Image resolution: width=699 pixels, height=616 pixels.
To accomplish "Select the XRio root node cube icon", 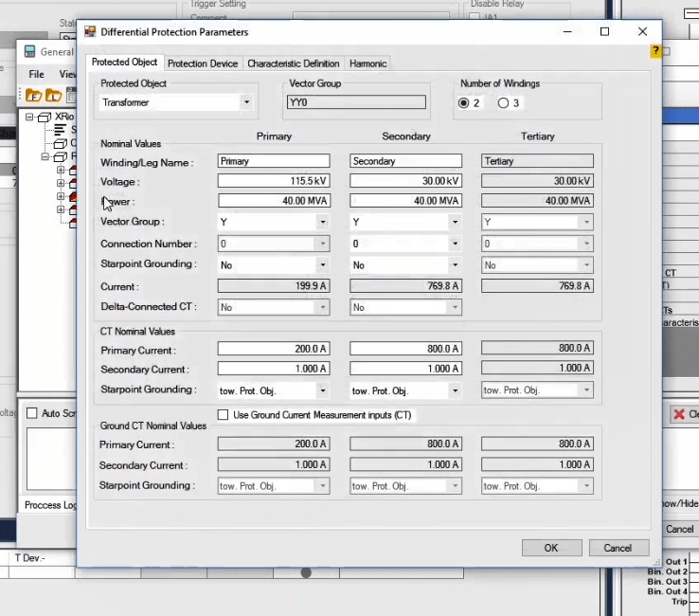I will (x=44, y=118).
